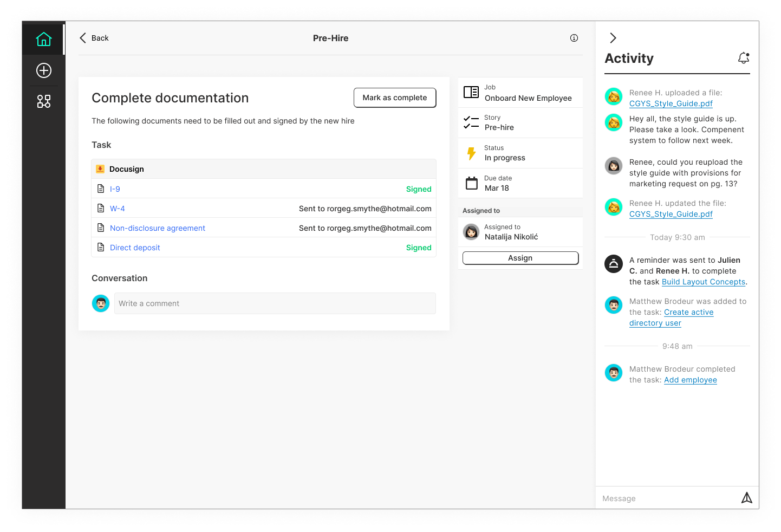Focus the Message input field
781x532 pixels.
coord(669,498)
